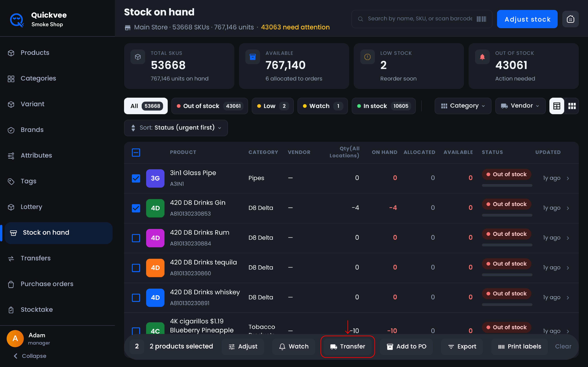Viewport: 588px width, 367px height.
Task: Filter by Out of stock 43061
Action: (x=209, y=106)
